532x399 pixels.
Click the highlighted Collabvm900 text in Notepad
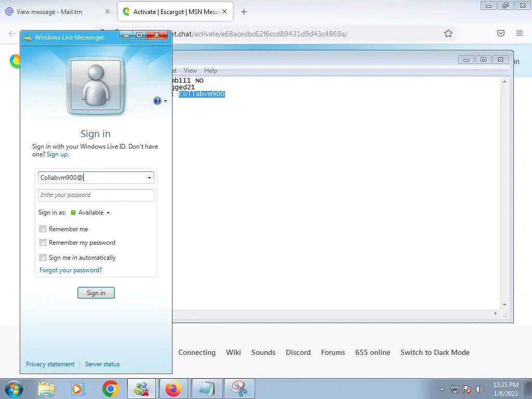(202, 94)
